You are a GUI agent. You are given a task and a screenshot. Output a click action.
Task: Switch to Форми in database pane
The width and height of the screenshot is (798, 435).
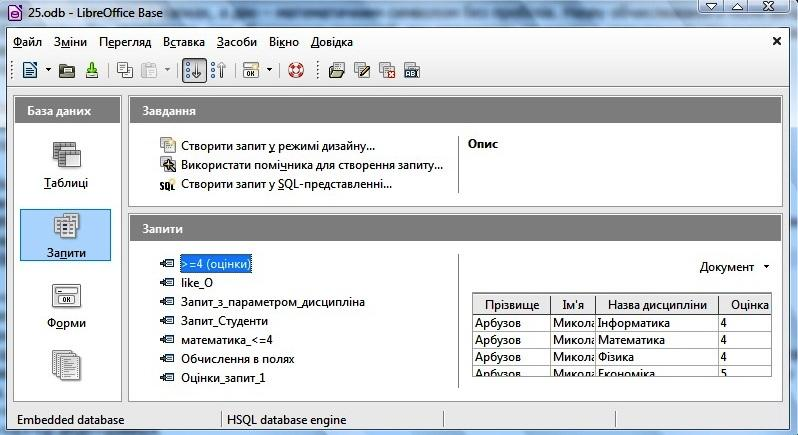[66, 306]
